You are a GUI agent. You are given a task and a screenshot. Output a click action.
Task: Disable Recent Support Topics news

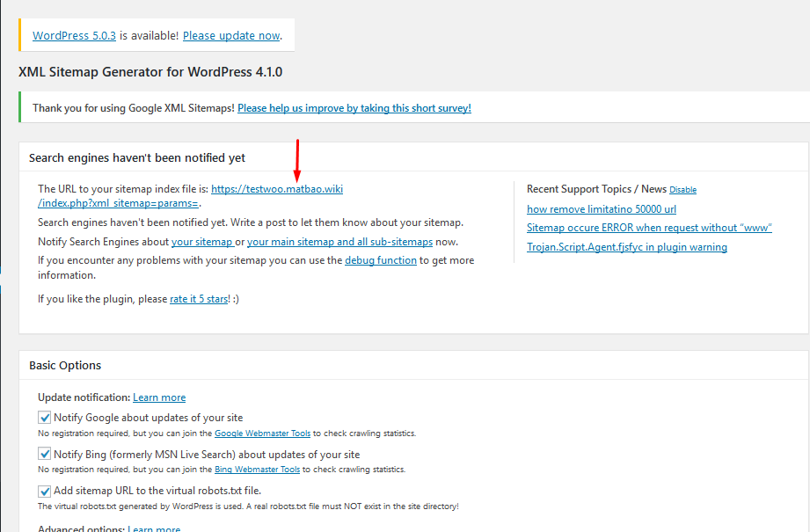pyautogui.click(x=683, y=190)
